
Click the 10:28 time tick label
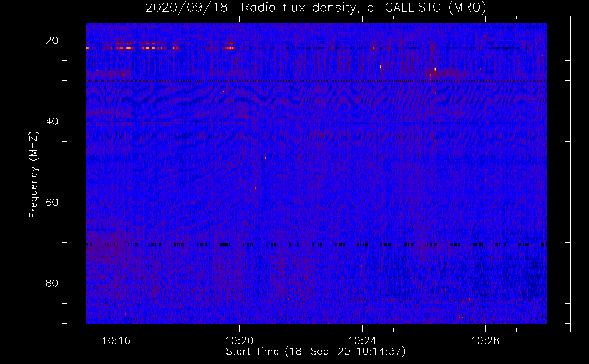pos(485,341)
